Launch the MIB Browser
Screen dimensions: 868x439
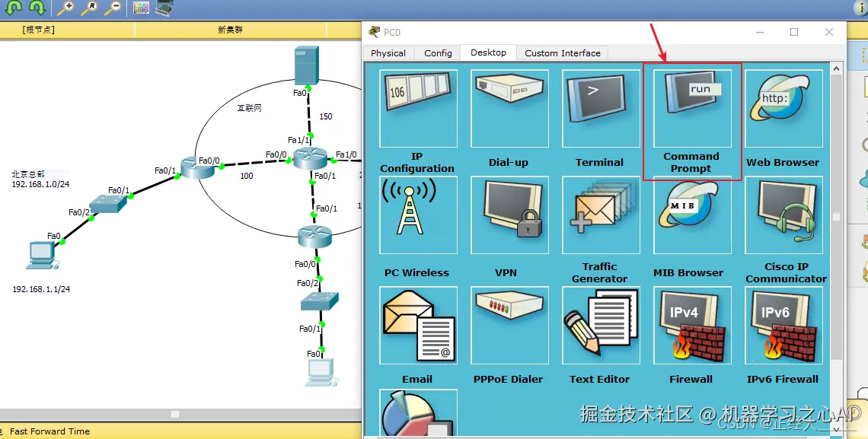(x=692, y=215)
